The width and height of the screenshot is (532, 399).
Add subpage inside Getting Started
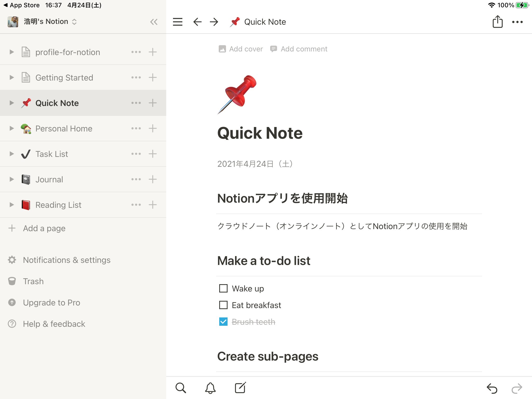point(153,77)
